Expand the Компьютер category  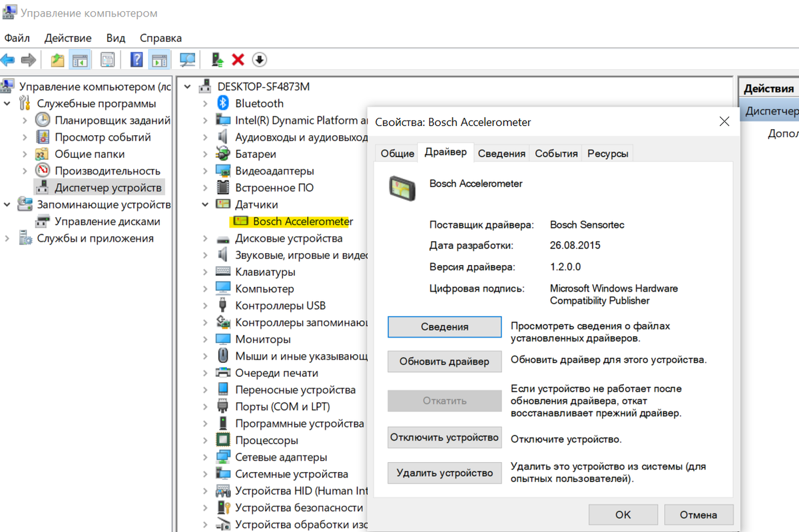[205, 289]
